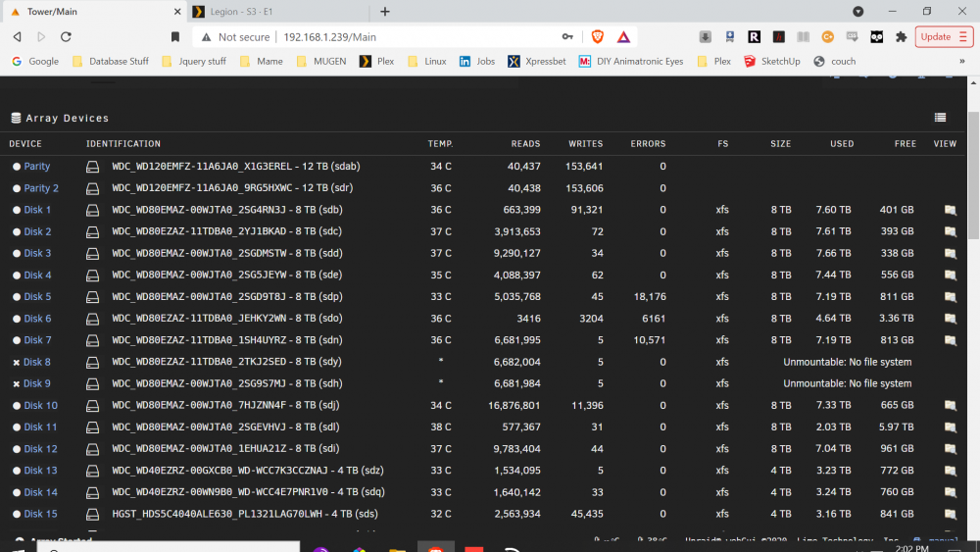Click the 18,176 errors value for Disk 5
This screenshot has height=552, width=980.
(650, 297)
